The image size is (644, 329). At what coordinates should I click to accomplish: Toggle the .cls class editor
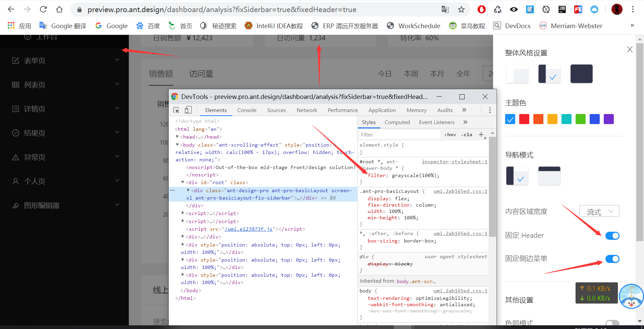coord(467,134)
